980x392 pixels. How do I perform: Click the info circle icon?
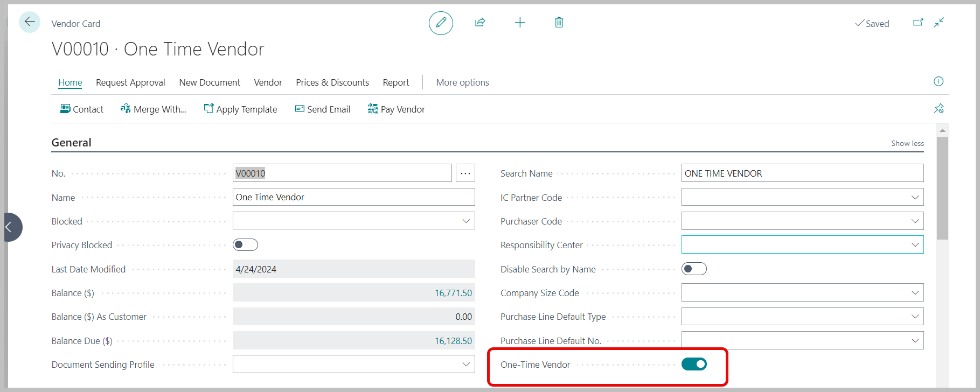939,82
